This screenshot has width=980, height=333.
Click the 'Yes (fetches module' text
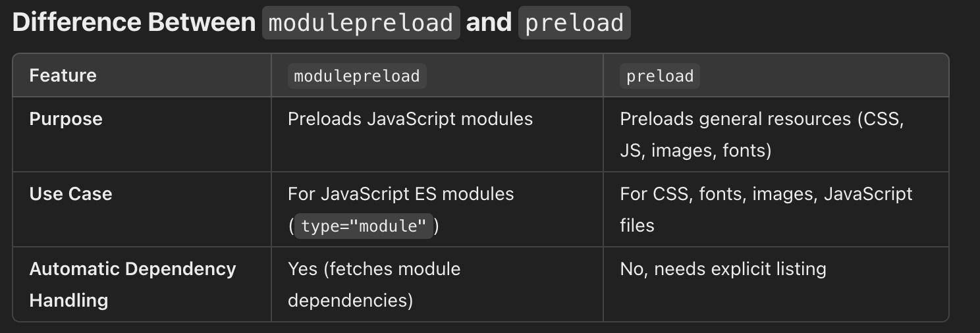374,269
